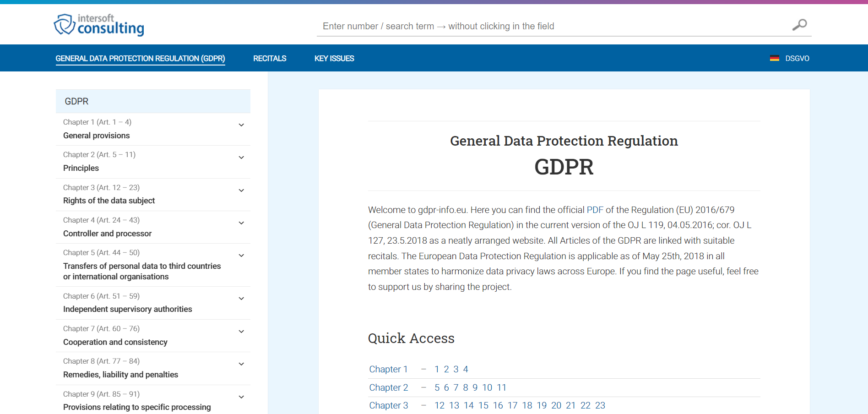868x414 pixels.
Task: Open the RECITALS menu item
Action: [x=269, y=58]
